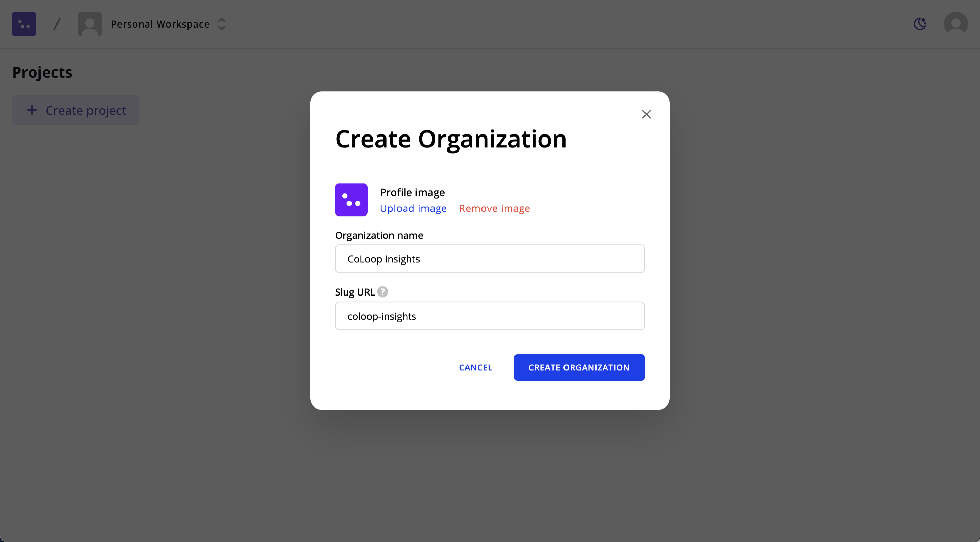Click the Remove image link
Image resolution: width=980 pixels, height=542 pixels.
click(x=494, y=209)
